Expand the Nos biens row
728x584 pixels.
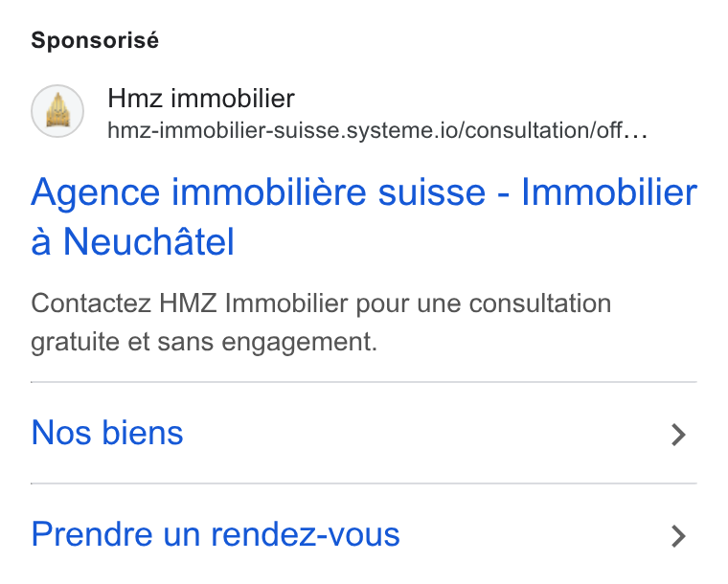click(x=364, y=434)
